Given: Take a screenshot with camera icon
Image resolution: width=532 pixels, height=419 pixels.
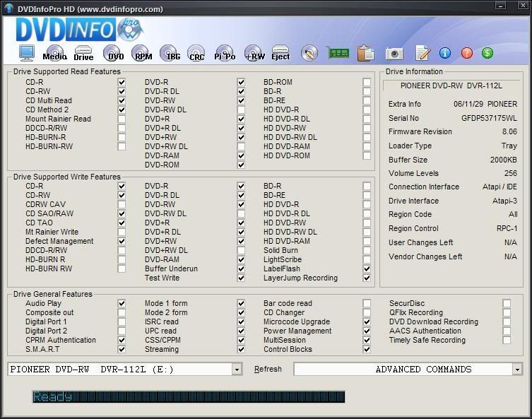Looking at the screenshot, I should point(394,54).
